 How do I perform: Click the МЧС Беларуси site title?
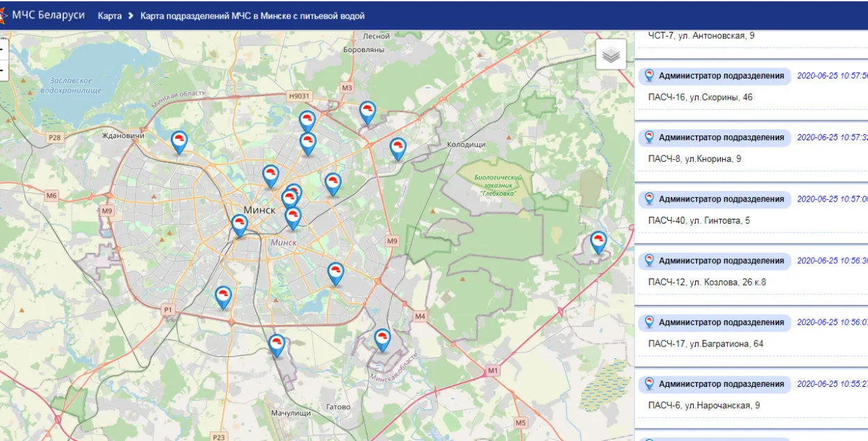(49, 15)
